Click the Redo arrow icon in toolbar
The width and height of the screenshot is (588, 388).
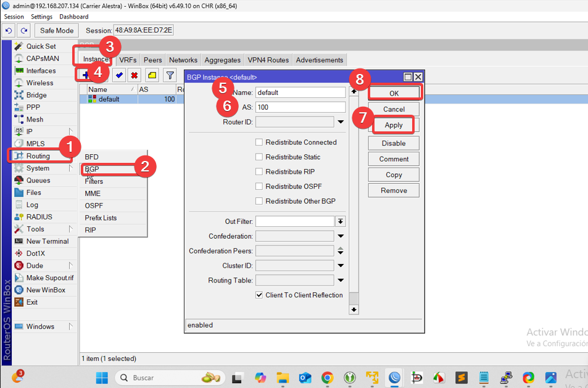point(23,30)
